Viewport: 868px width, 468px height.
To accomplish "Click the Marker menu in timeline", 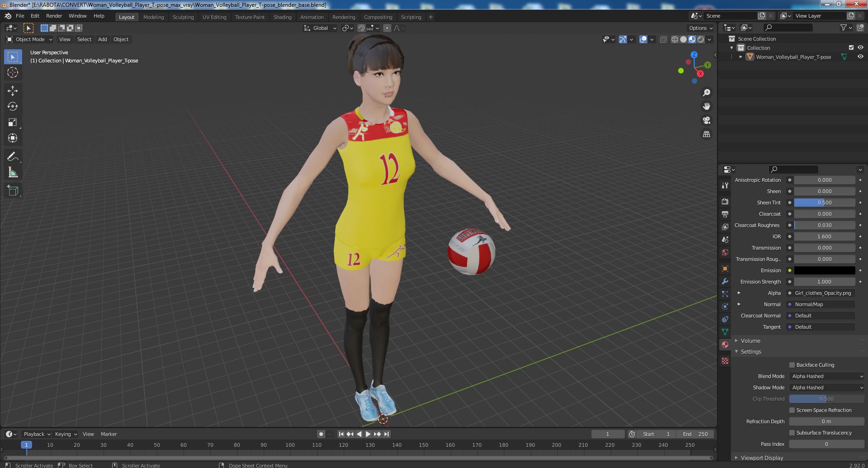I will coord(109,434).
